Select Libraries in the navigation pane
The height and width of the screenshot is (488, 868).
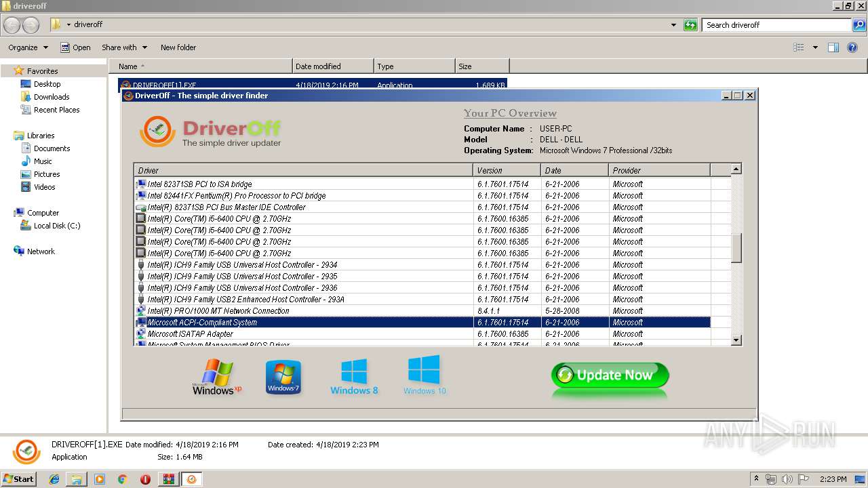click(41, 136)
